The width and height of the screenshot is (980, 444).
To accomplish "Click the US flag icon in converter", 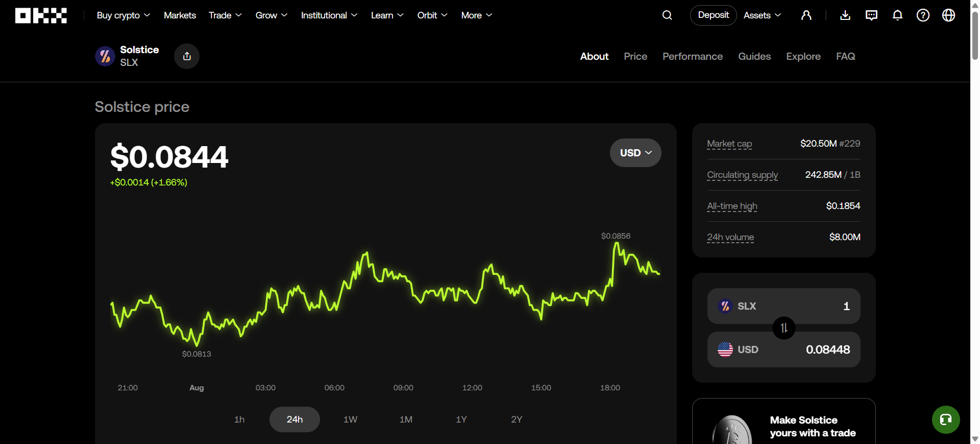I will pos(725,349).
